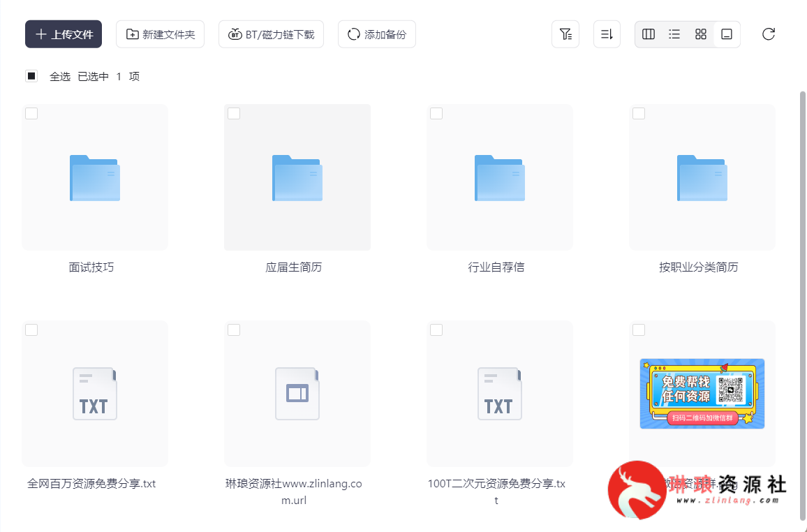
Task: Open the 行业自荐信 folder icon
Action: (500, 178)
